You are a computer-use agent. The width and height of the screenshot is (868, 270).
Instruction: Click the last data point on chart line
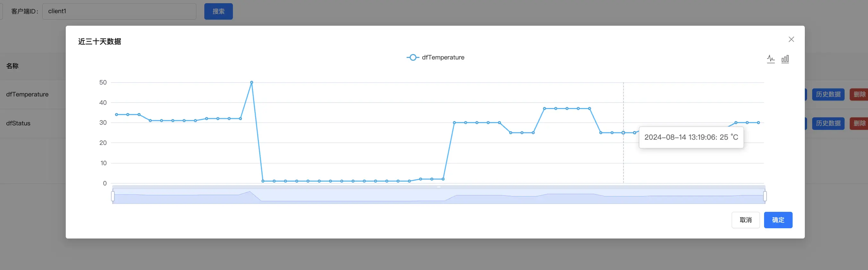pos(758,122)
